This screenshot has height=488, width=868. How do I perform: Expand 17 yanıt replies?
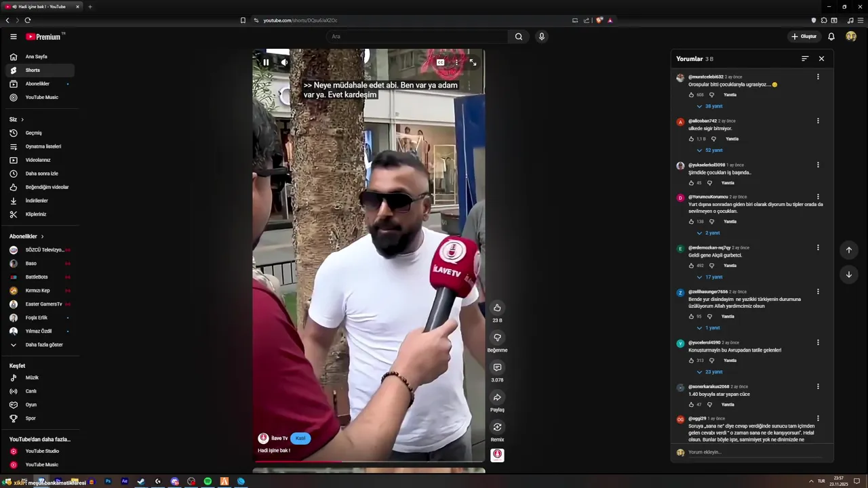coord(709,277)
